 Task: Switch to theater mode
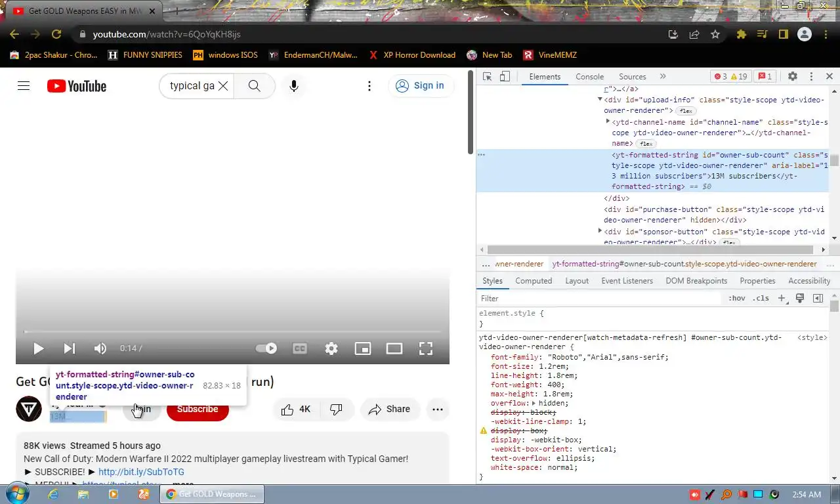point(394,348)
